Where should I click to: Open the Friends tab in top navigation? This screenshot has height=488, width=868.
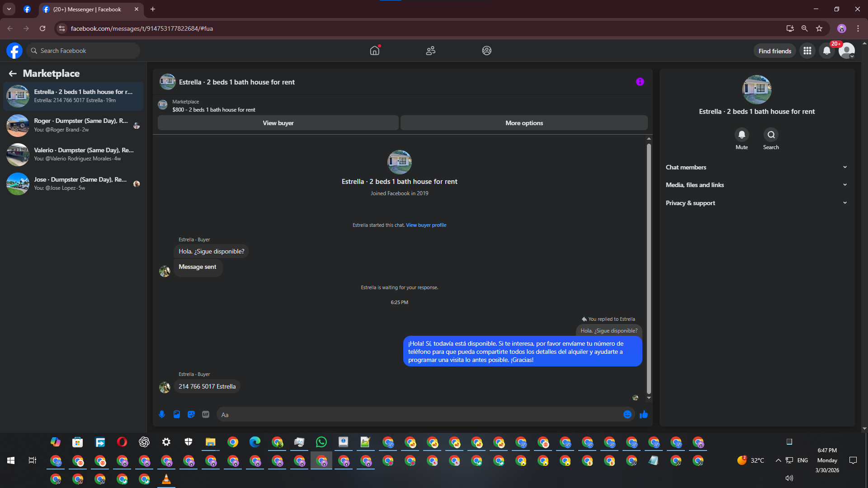(x=430, y=51)
